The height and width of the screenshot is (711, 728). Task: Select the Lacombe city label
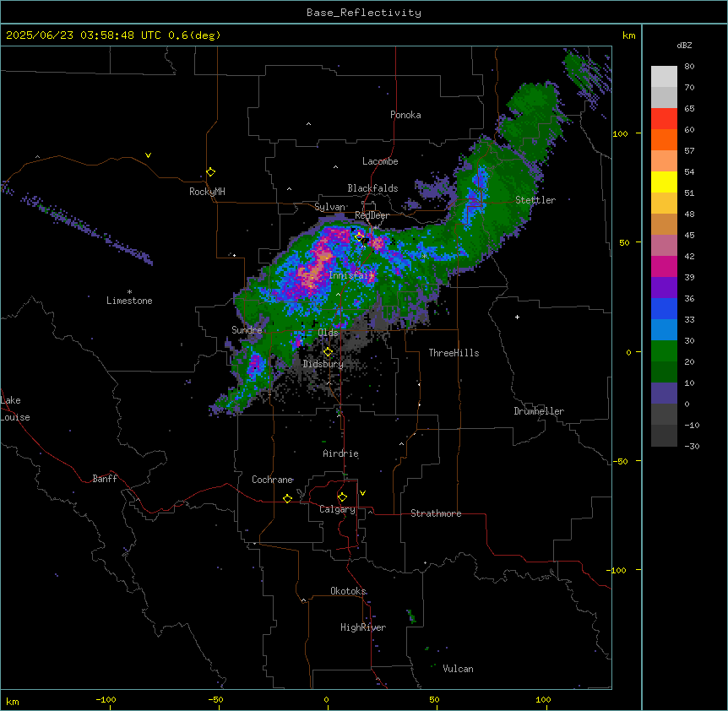pos(380,161)
